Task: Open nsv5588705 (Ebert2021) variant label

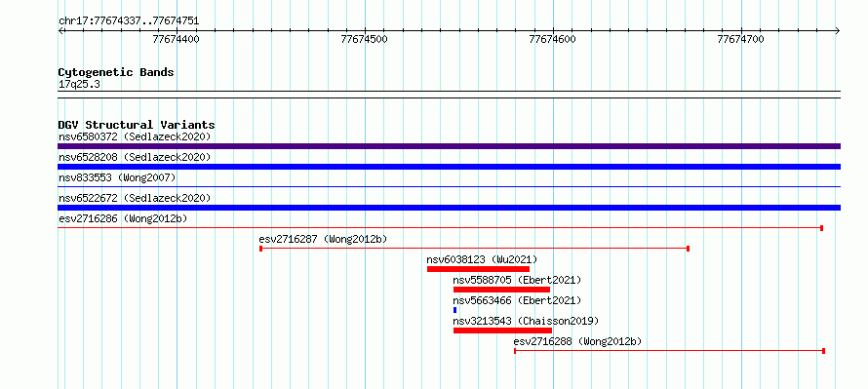Action: click(518, 280)
